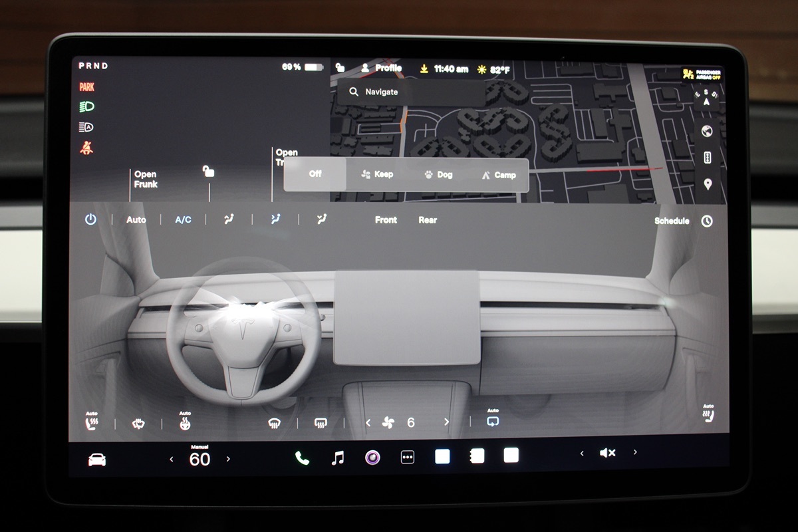Open the phone app in the bottom bar

click(x=302, y=458)
